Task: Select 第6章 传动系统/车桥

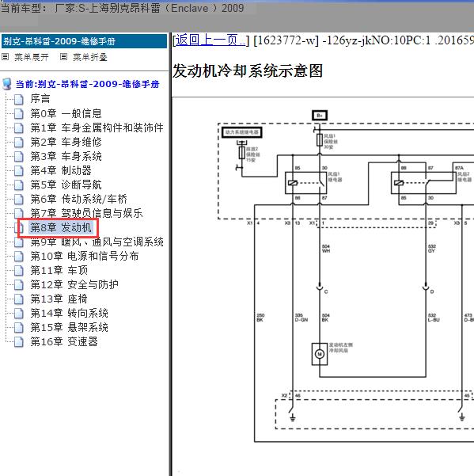Action: pyautogui.click(x=78, y=199)
